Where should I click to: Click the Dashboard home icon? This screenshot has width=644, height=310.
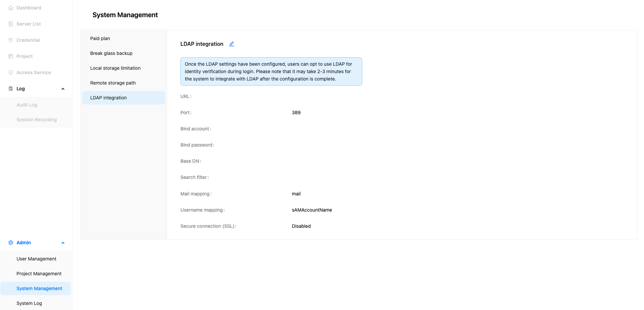[11, 8]
